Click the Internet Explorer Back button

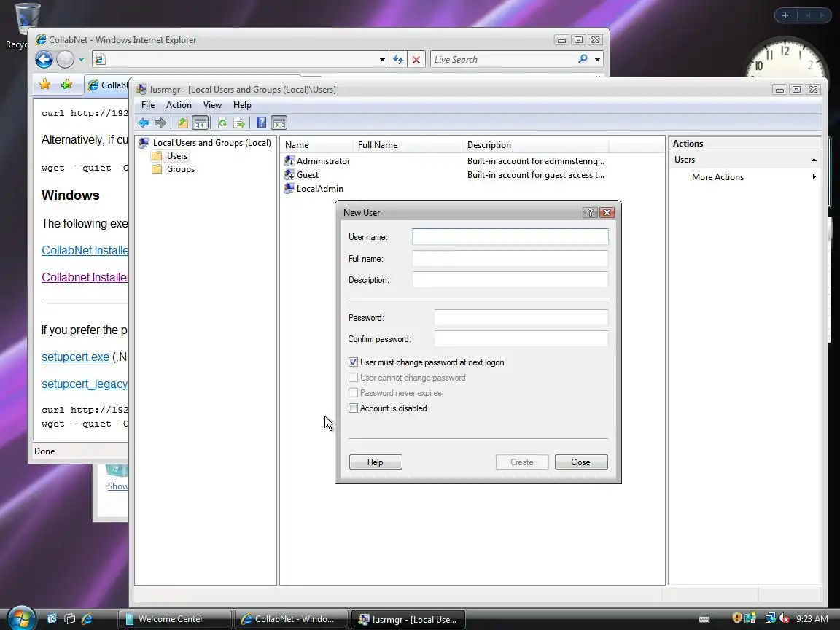pyautogui.click(x=44, y=59)
